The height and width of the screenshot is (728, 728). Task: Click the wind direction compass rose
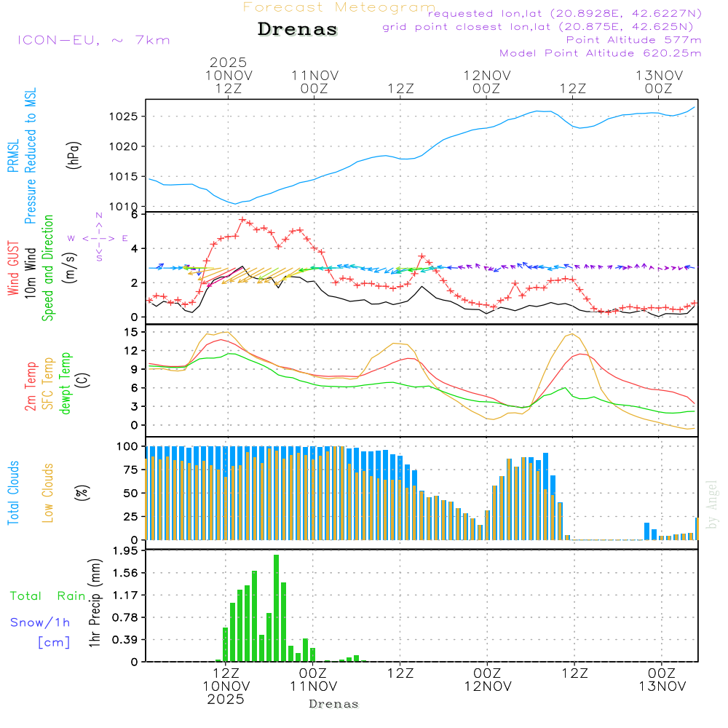[99, 237]
